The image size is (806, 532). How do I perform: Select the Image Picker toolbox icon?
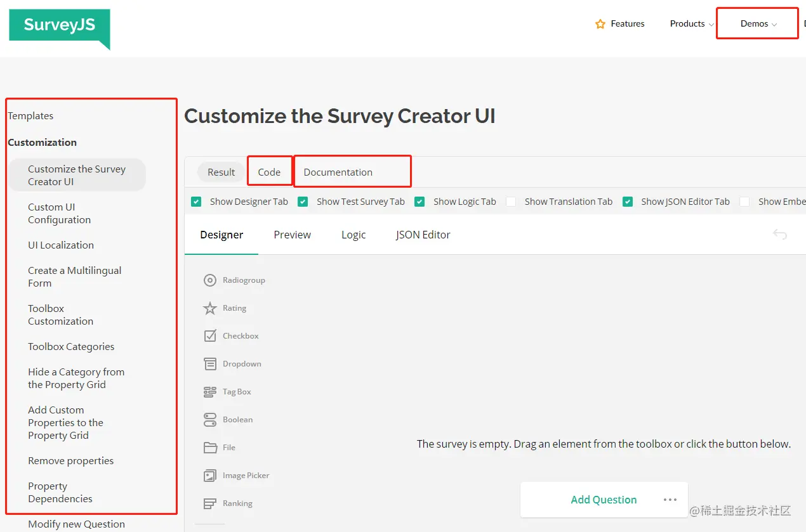click(210, 476)
